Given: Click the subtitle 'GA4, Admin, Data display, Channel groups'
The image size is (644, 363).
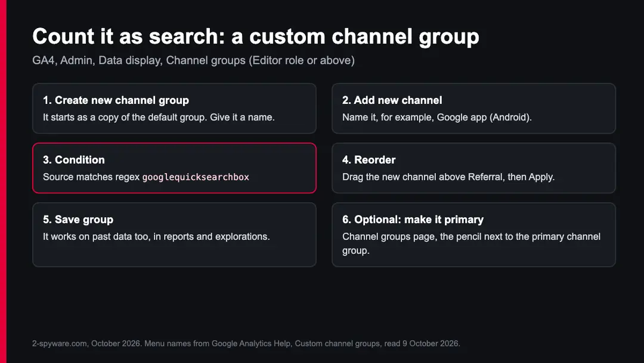Looking at the screenshot, I should pos(139,60).
